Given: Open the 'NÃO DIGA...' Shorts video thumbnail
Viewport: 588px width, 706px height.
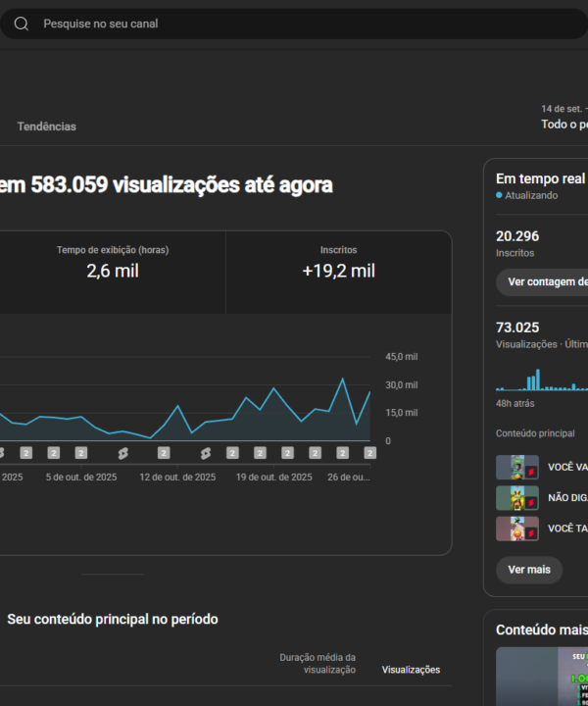Looking at the screenshot, I should click(516, 498).
